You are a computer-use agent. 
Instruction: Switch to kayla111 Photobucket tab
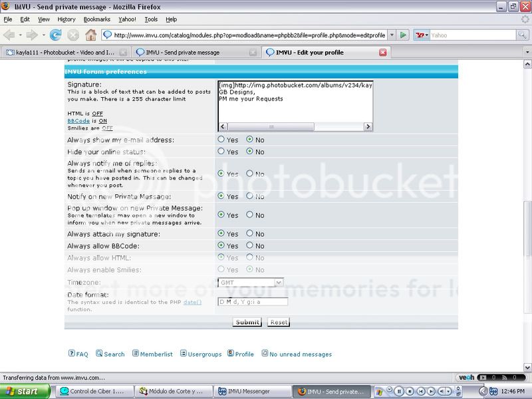(x=66, y=53)
